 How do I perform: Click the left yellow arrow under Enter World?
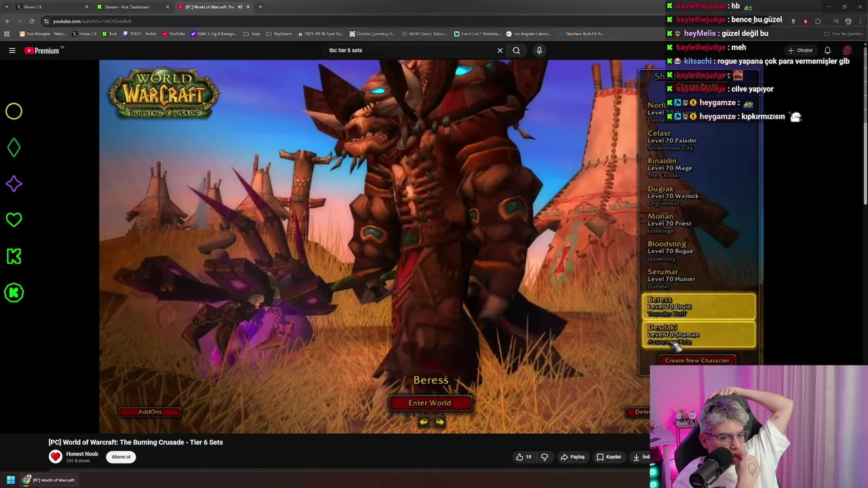pos(423,422)
